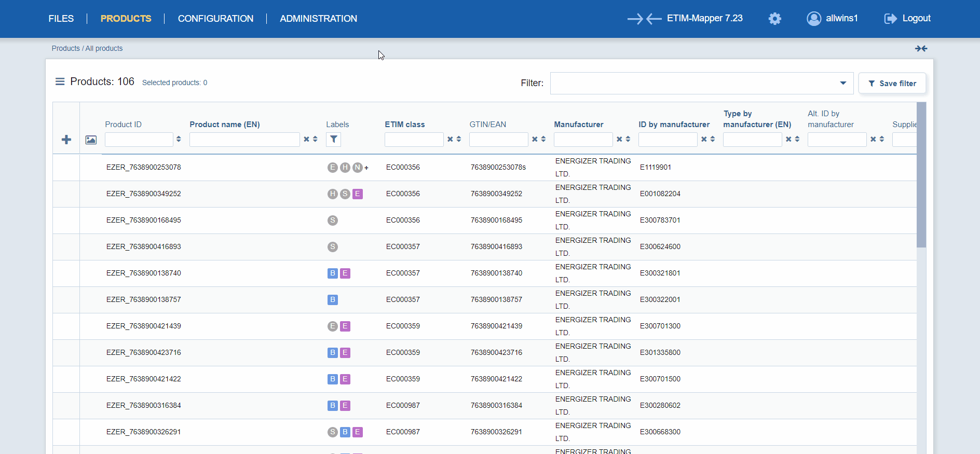980x454 pixels.
Task: Click the Product name filter field
Action: coord(244,139)
